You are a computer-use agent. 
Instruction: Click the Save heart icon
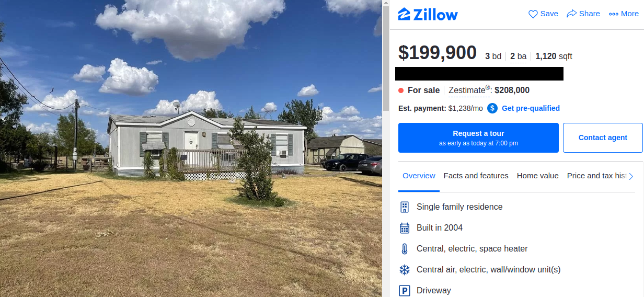coord(533,14)
